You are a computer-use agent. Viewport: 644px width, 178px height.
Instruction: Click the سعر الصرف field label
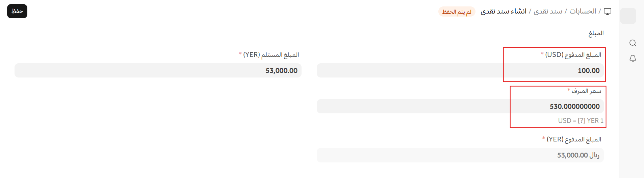(x=586, y=91)
